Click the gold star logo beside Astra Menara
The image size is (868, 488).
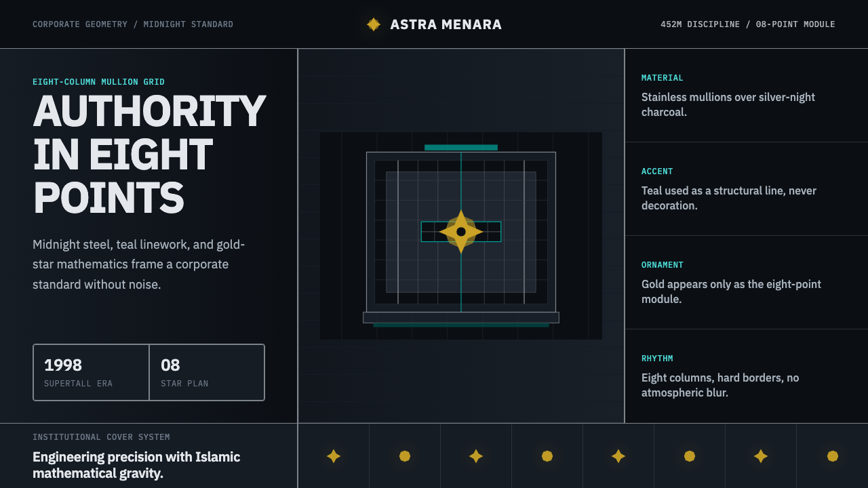click(374, 24)
